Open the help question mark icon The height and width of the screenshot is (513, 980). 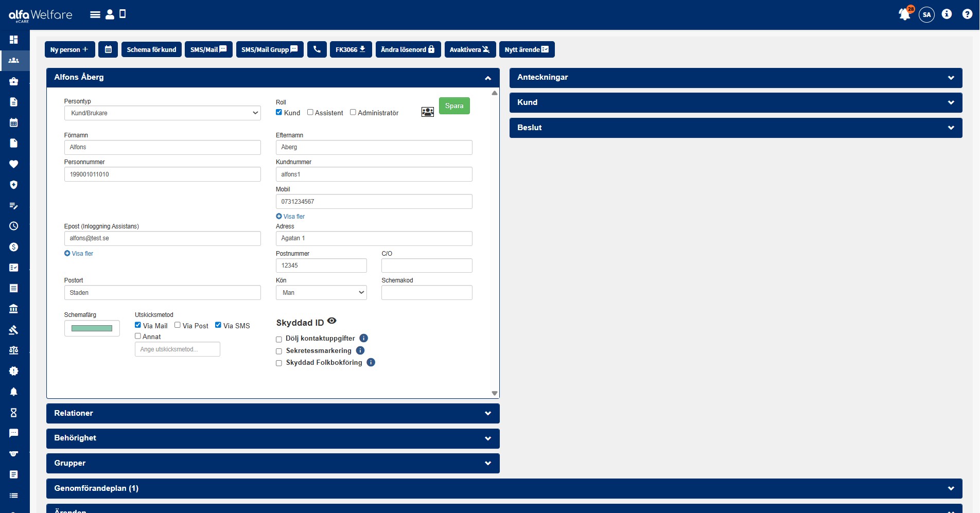967,14
